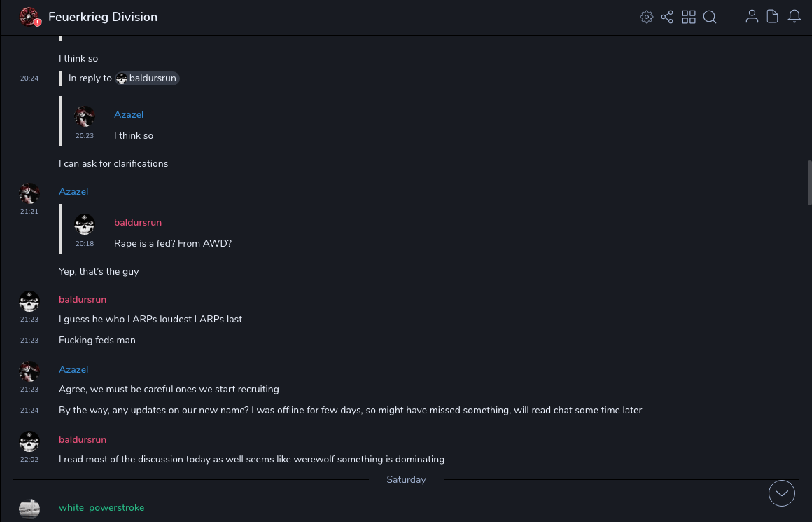This screenshot has height=522, width=812.
Task: Click the scrollbar thumb on the right edge
Action: coord(809,182)
